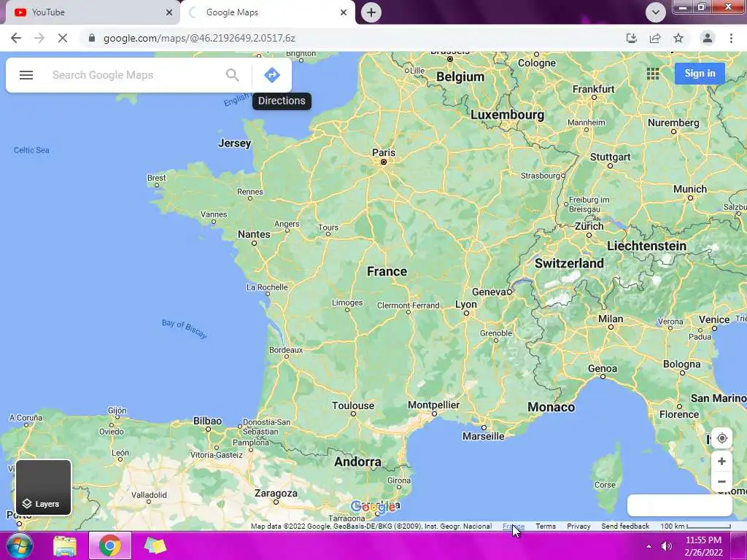
Task: Open the Google Maps hamburger menu
Action: [x=26, y=75]
